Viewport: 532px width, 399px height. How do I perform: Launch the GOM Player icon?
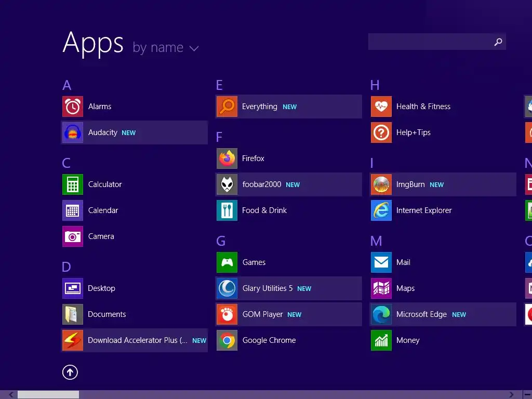[227, 314]
